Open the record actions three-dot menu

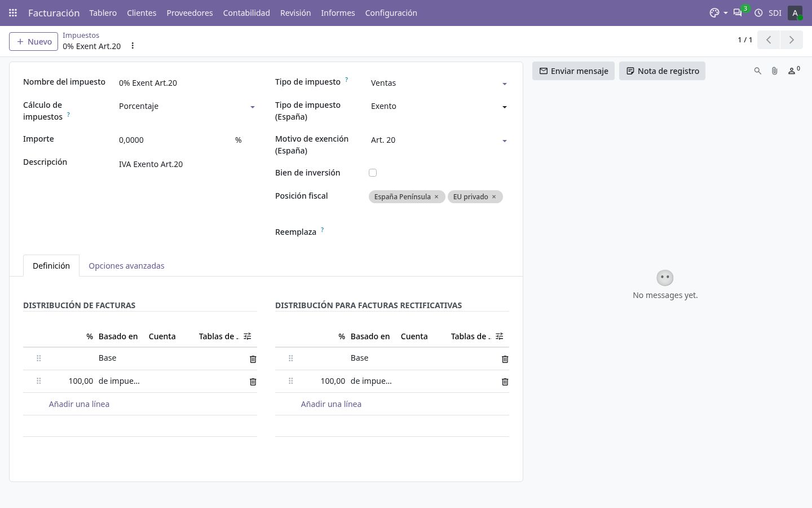pos(133,46)
